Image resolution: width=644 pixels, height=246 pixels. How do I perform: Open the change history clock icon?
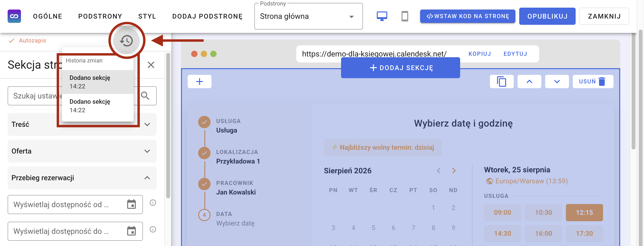tap(126, 41)
